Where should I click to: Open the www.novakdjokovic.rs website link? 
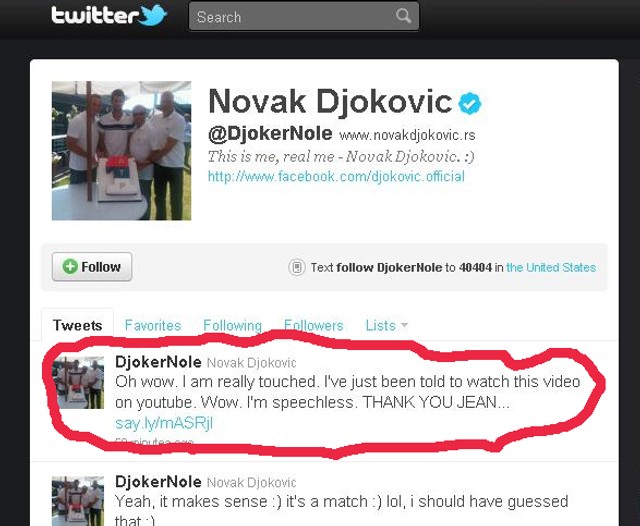[407, 135]
